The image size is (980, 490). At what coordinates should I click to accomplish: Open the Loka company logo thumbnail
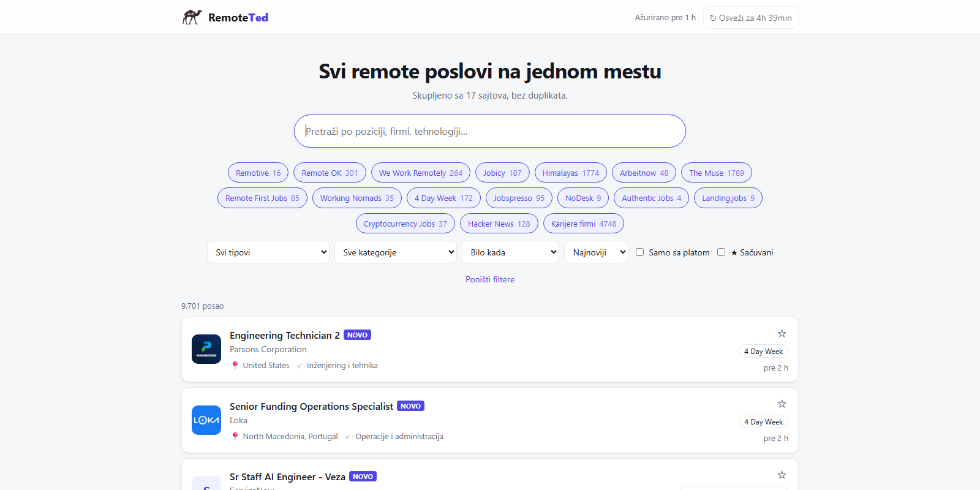tap(206, 420)
